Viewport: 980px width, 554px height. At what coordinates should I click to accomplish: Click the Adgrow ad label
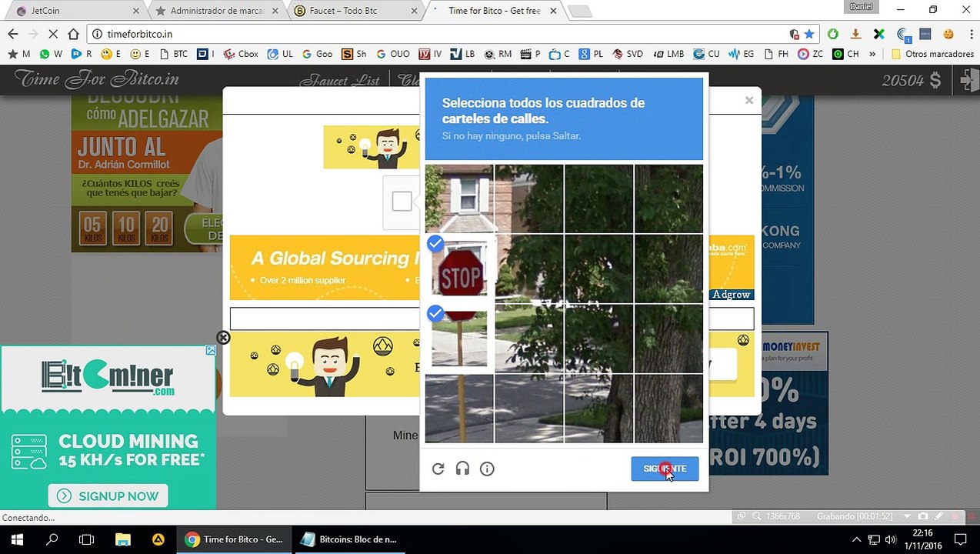click(x=731, y=295)
